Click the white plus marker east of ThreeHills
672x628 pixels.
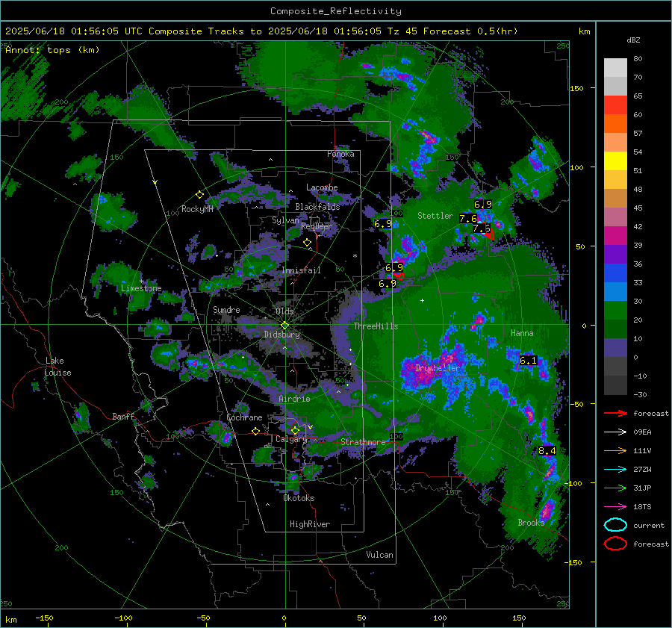[x=422, y=300]
